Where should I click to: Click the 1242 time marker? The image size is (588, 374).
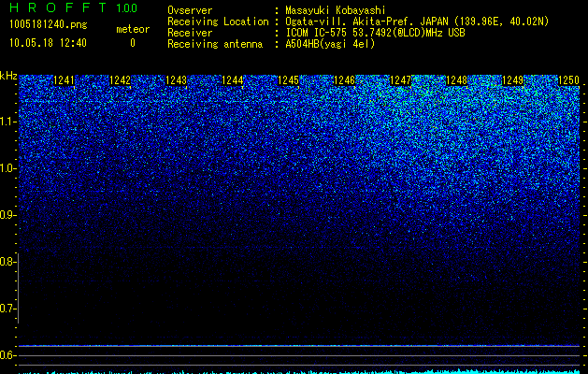120,80
